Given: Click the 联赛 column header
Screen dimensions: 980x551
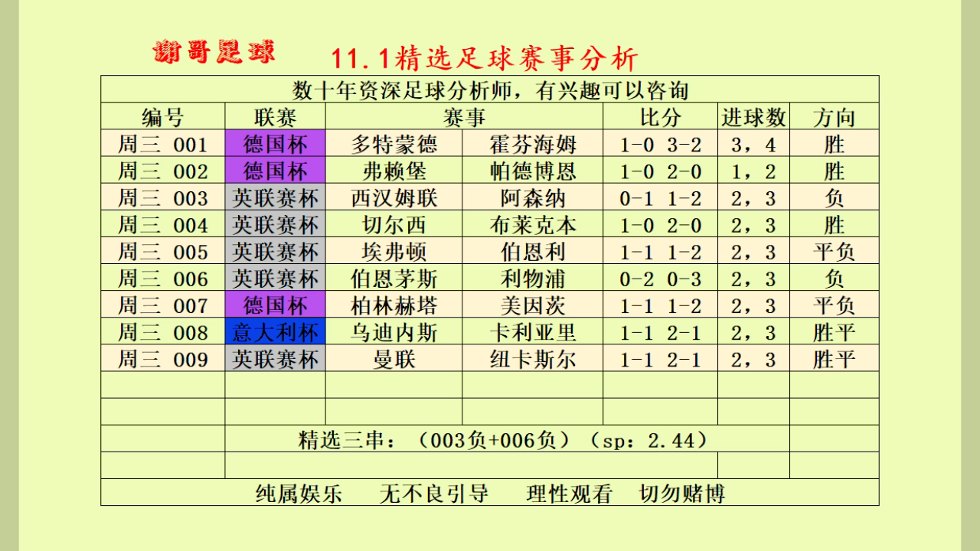Looking at the screenshot, I should click(275, 117).
